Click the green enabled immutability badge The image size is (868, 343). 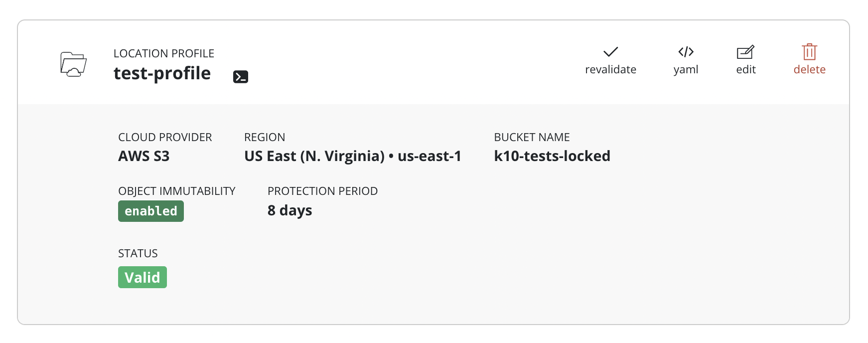151,211
